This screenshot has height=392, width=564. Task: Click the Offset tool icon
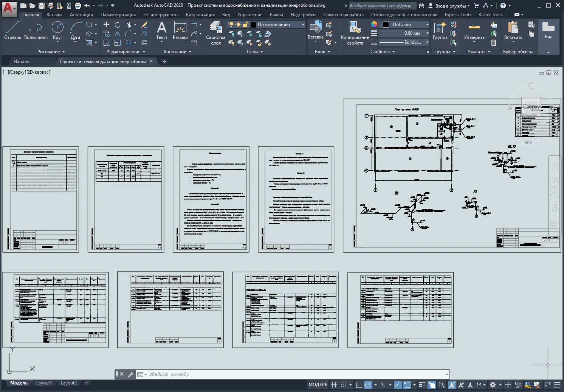144,43
